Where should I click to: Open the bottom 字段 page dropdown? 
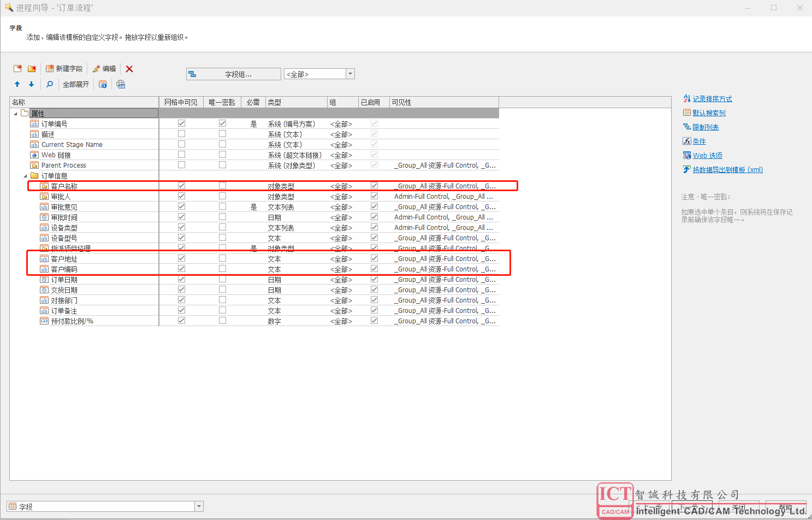pyautogui.click(x=199, y=506)
